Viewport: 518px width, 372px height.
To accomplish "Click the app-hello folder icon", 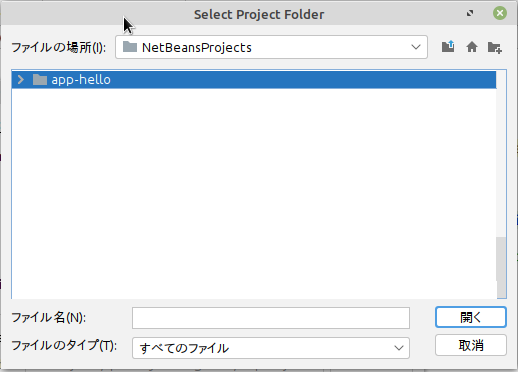I will pyautogui.click(x=40, y=80).
